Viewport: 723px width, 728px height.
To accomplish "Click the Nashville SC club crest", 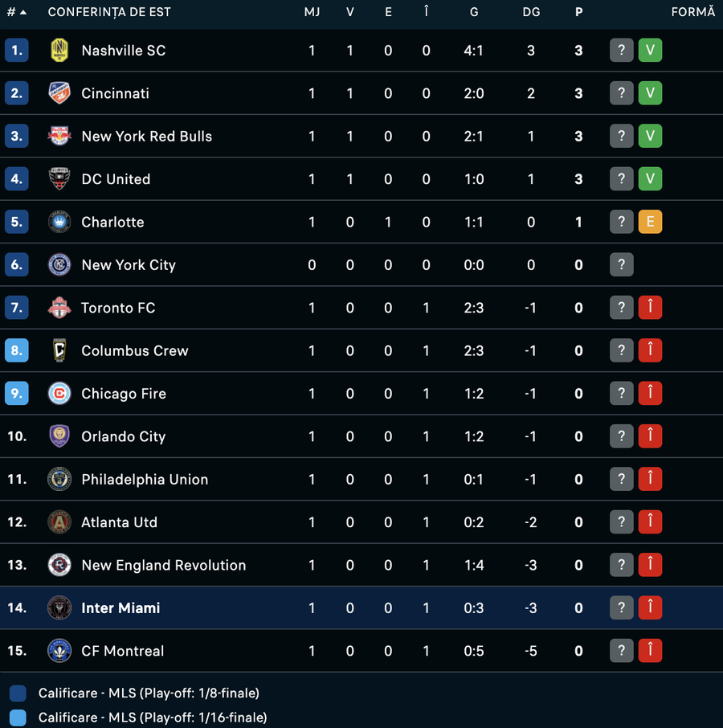I will pos(59,50).
